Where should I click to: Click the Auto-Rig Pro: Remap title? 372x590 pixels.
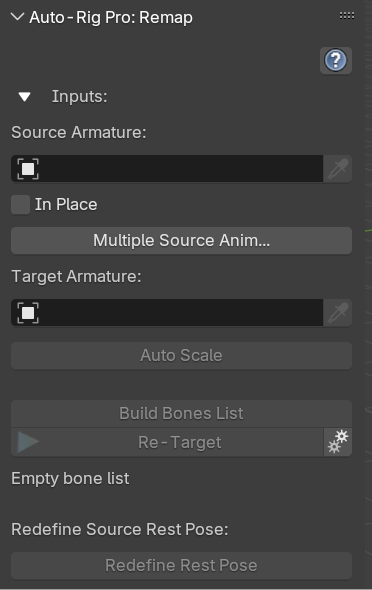[111, 17]
